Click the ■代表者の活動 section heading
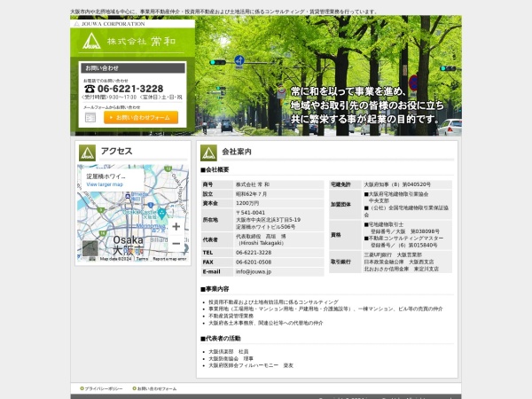The image size is (532, 399). pyautogui.click(x=221, y=339)
